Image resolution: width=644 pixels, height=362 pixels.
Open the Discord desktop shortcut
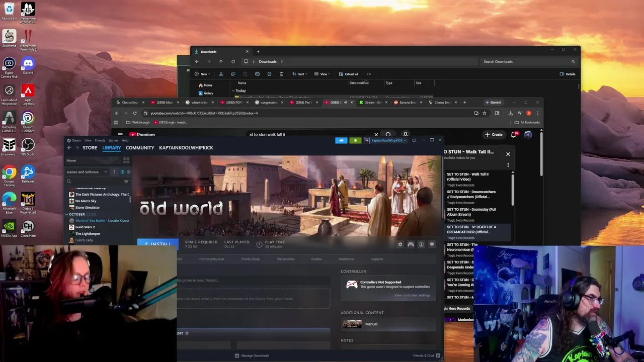click(28, 66)
